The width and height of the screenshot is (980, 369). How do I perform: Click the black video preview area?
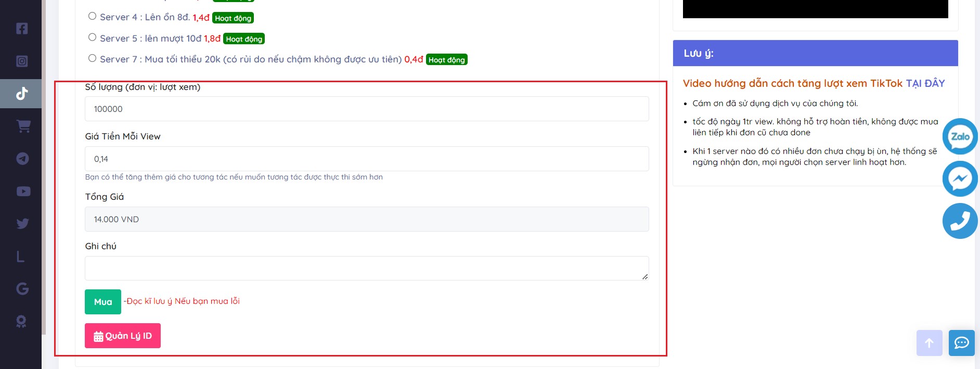pyautogui.click(x=816, y=9)
